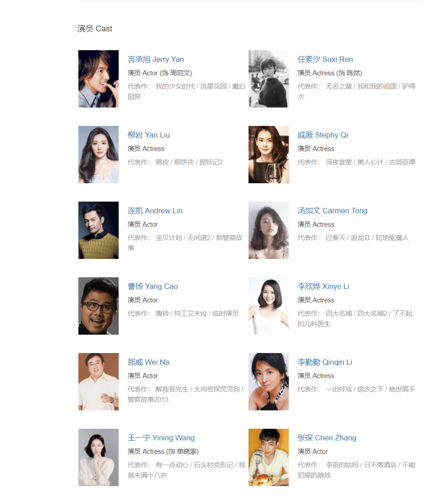Screen dimensions: 437x504
Task: Click Jerry Yan's portrait photo
Action: [99, 79]
